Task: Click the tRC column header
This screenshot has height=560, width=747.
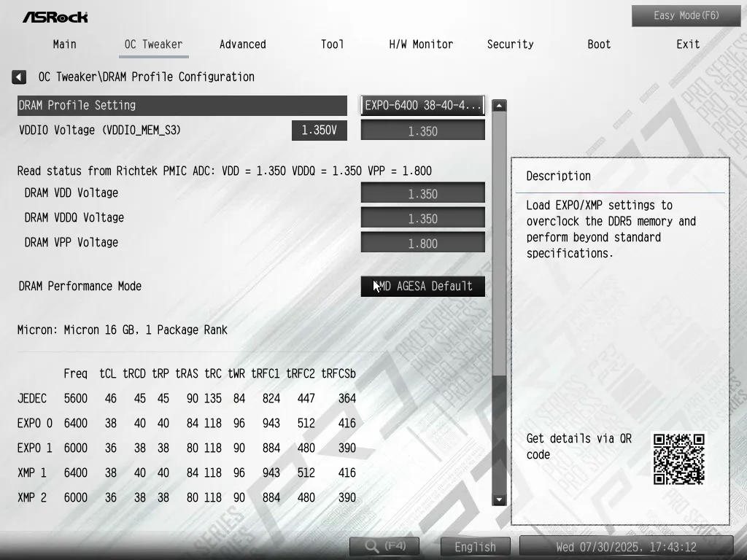Action: [213, 374]
